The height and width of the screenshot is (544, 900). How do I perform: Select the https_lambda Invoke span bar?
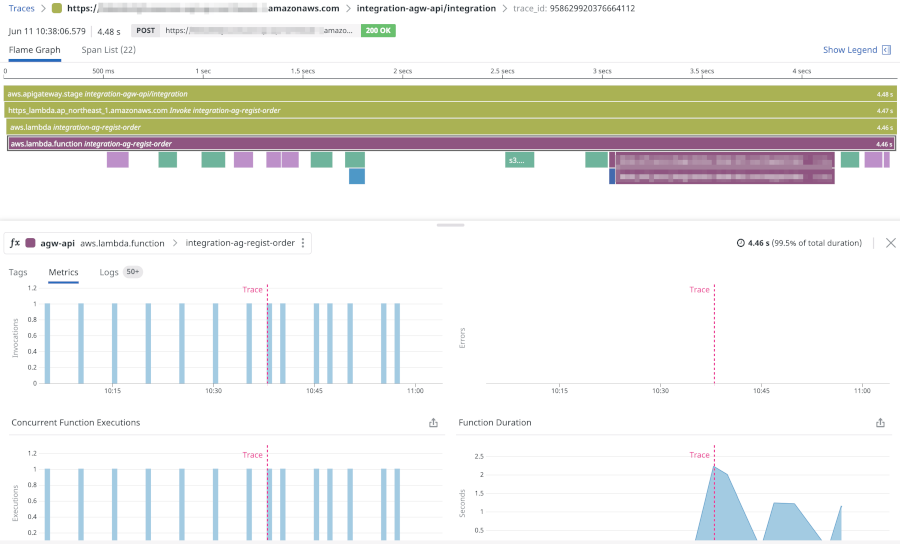[x=450, y=110]
